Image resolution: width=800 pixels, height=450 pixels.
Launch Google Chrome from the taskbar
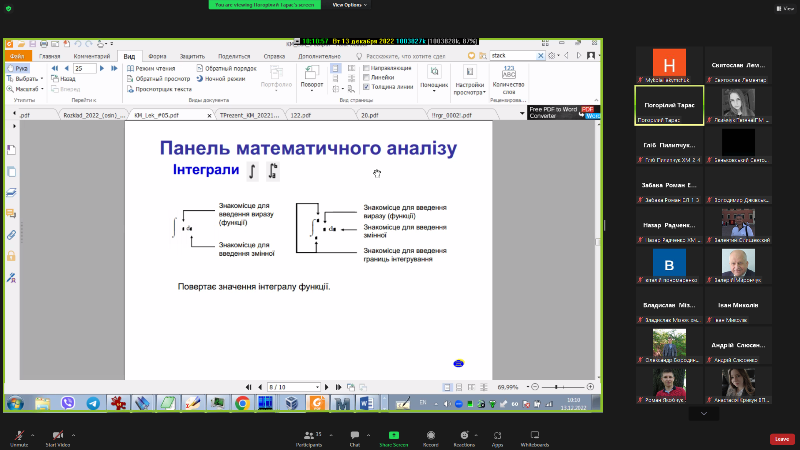tap(241, 403)
